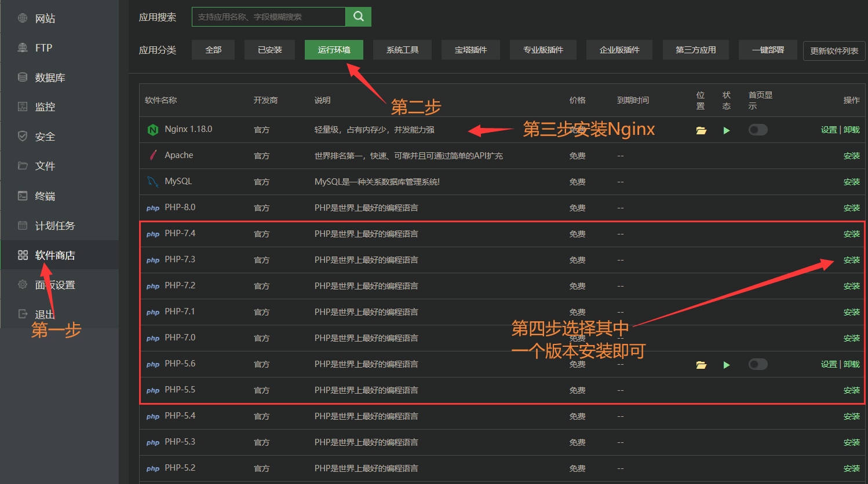This screenshot has height=484, width=868.
Task: Click the MySQL dolphin icon
Action: [x=153, y=181]
